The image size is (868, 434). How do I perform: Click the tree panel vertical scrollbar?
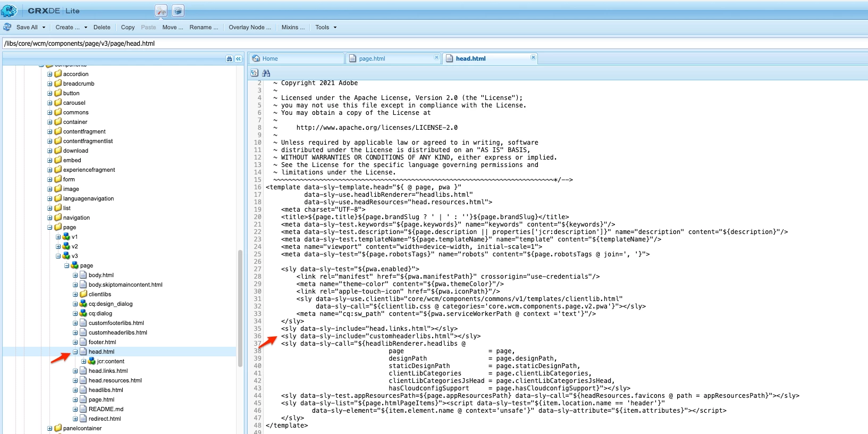tap(240, 308)
